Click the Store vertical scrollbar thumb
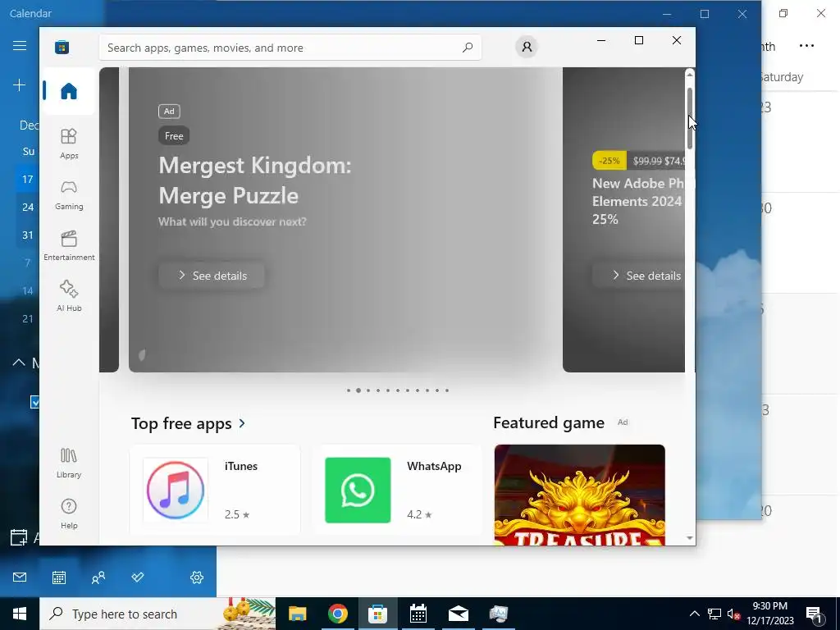This screenshot has width=840, height=630. tap(690, 118)
